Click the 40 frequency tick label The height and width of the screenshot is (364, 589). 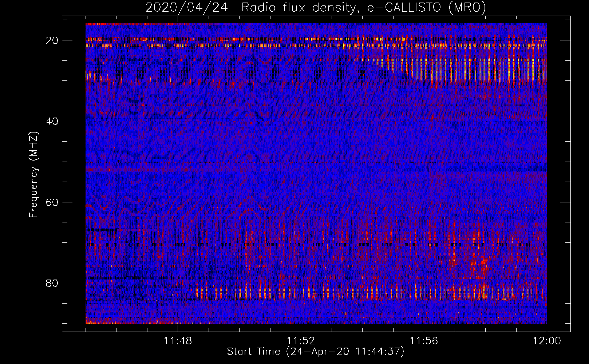pos(52,121)
